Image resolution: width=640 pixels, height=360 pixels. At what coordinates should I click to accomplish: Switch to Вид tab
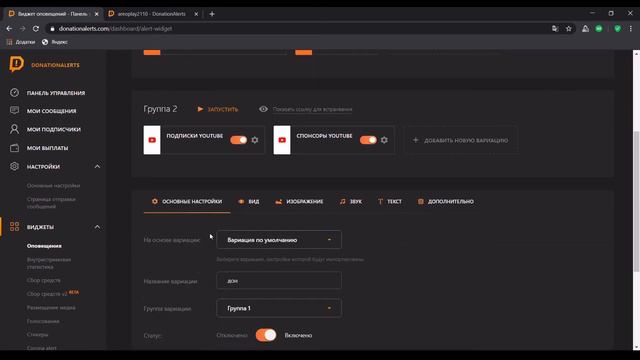(249, 201)
